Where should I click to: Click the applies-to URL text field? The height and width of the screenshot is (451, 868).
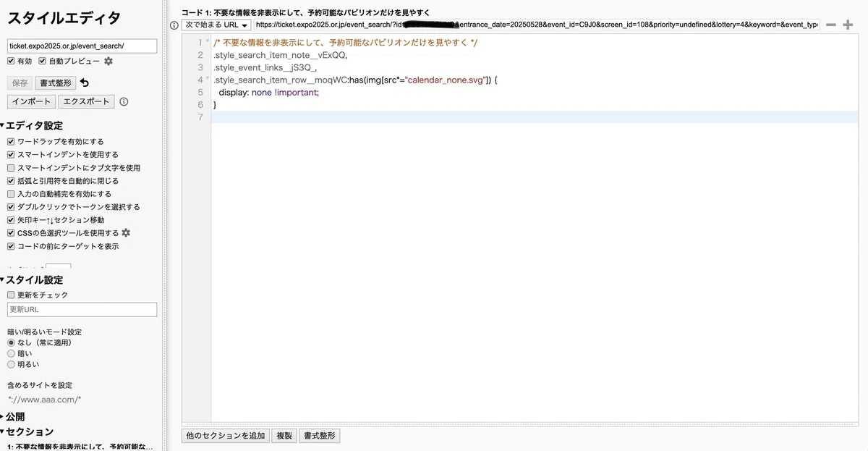point(537,25)
